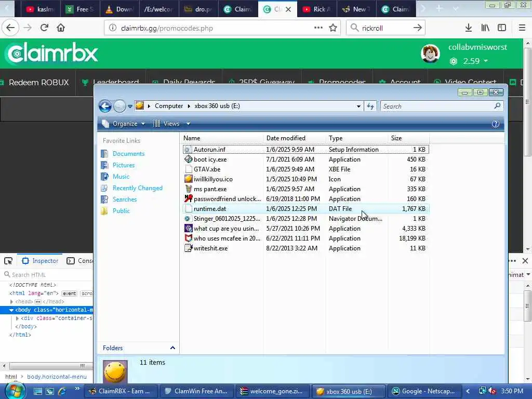This screenshot has height=399, width=532.
Task: Click collabvmisworst user avatar
Action: click(430, 54)
